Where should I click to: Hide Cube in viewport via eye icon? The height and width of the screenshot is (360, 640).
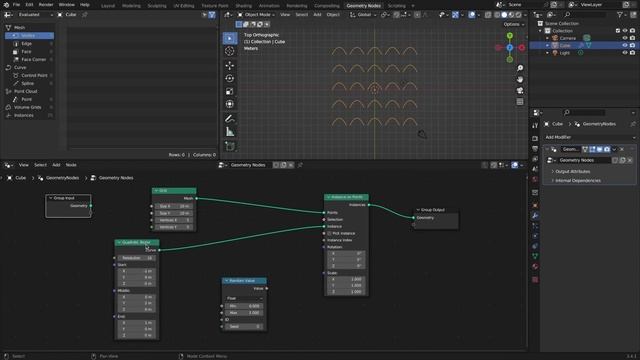click(624, 45)
